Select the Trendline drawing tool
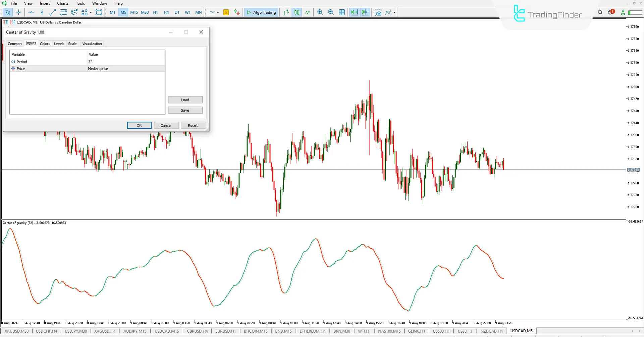Screen dimensions: 644x337 pos(52,12)
